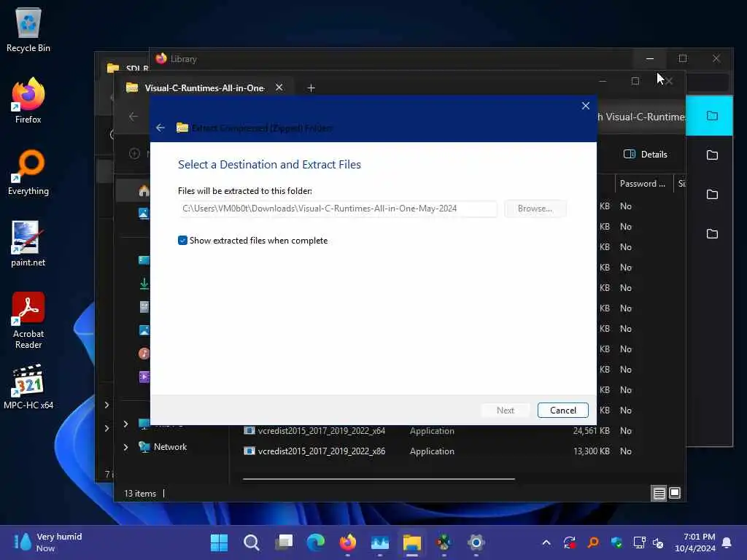
Task: Open the Firefox desktop shortcut
Action: click(28, 101)
